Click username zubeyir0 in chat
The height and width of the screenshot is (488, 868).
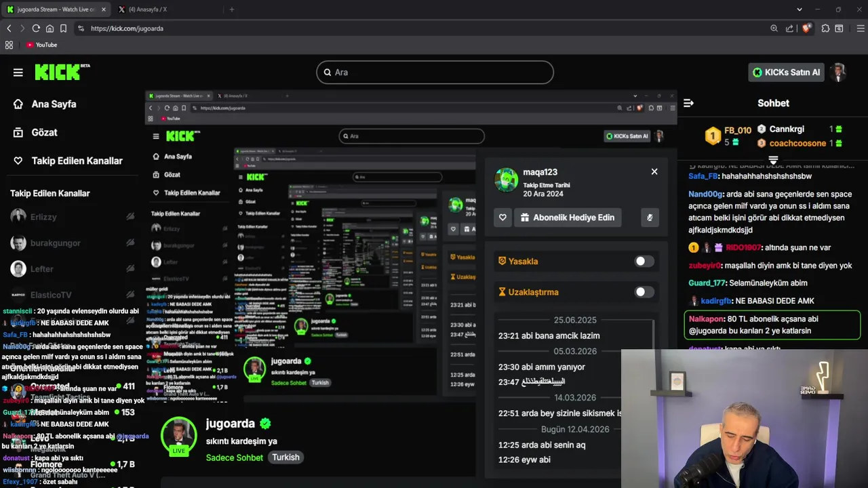704,266
